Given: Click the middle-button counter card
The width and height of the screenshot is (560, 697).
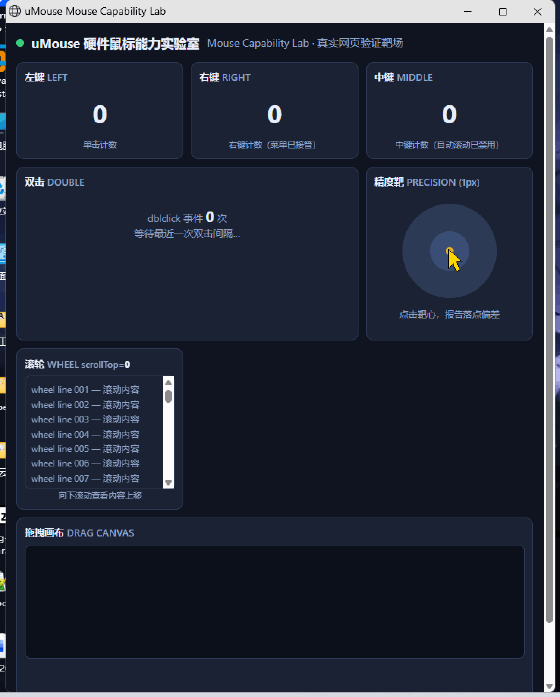Looking at the screenshot, I should coord(449,110).
